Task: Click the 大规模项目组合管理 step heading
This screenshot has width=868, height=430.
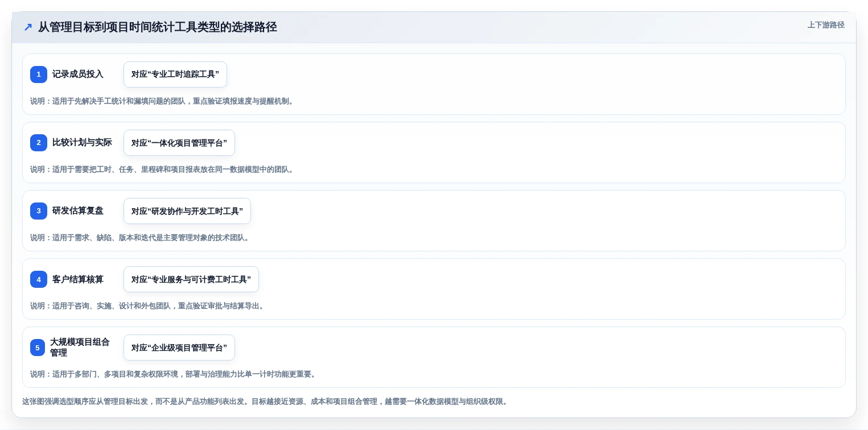Action: click(80, 348)
